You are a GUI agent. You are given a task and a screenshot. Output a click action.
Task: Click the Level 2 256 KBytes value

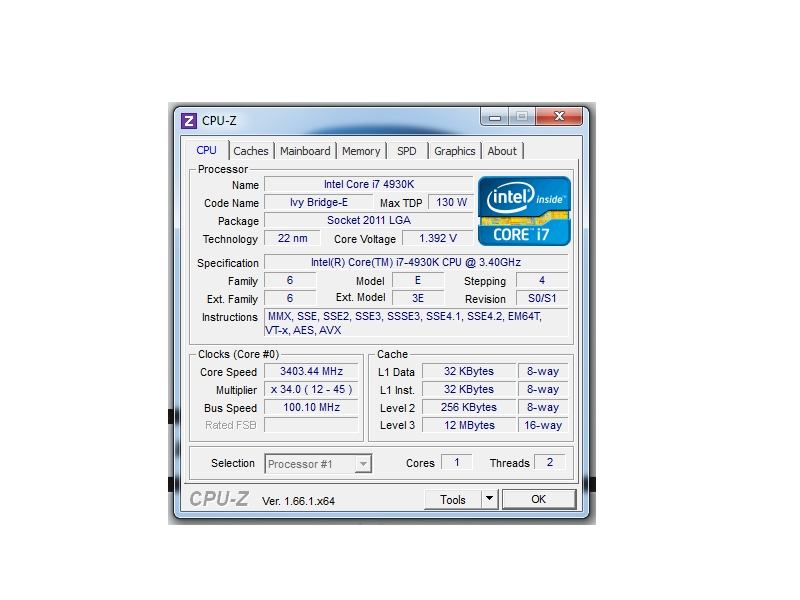click(469, 407)
